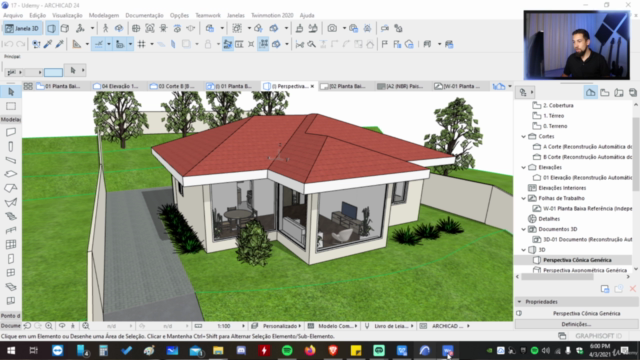Select Perspectiva Cônica Genérica in Navigator
Screen dimensions: 640x360
[577, 260]
